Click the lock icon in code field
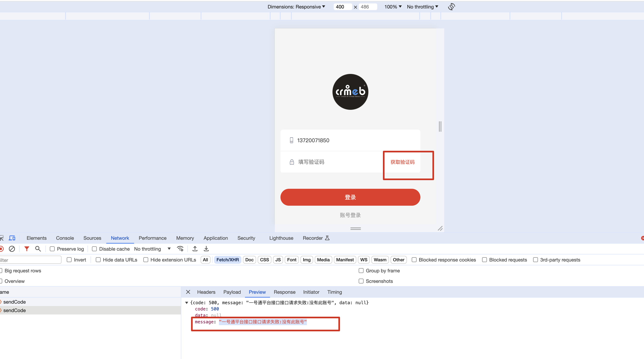Screen dimensions: 644x359 [292, 162]
